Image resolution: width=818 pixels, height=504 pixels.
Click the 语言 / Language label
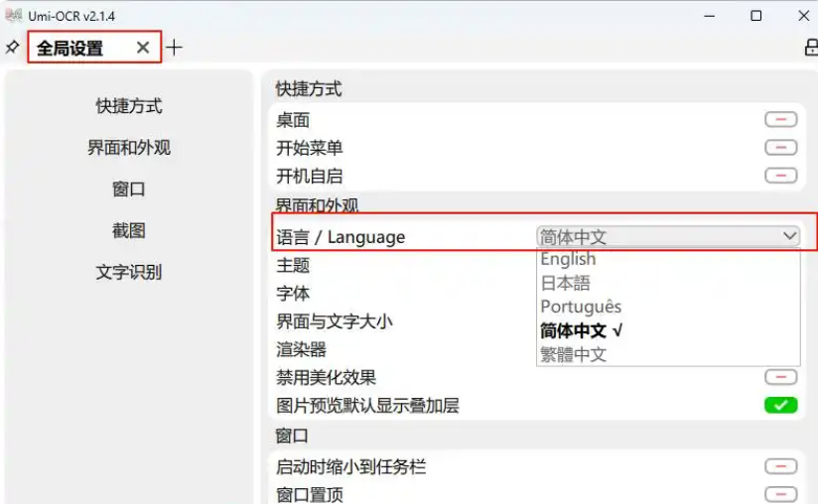point(341,238)
